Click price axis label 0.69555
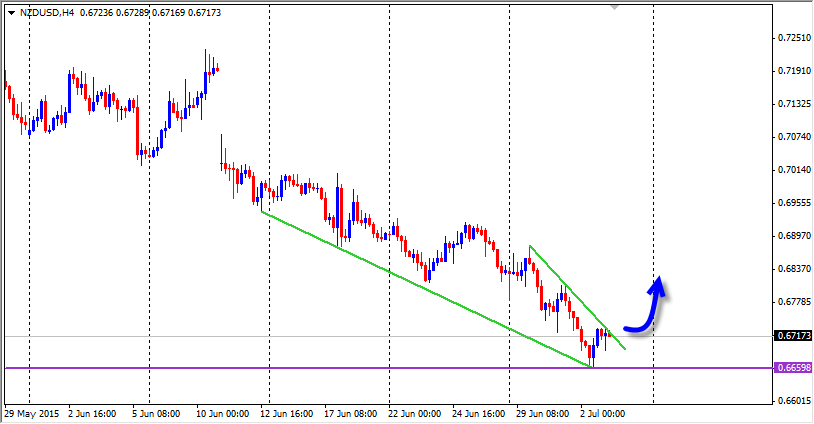The width and height of the screenshot is (814, 424). click(x=794, y=203)
